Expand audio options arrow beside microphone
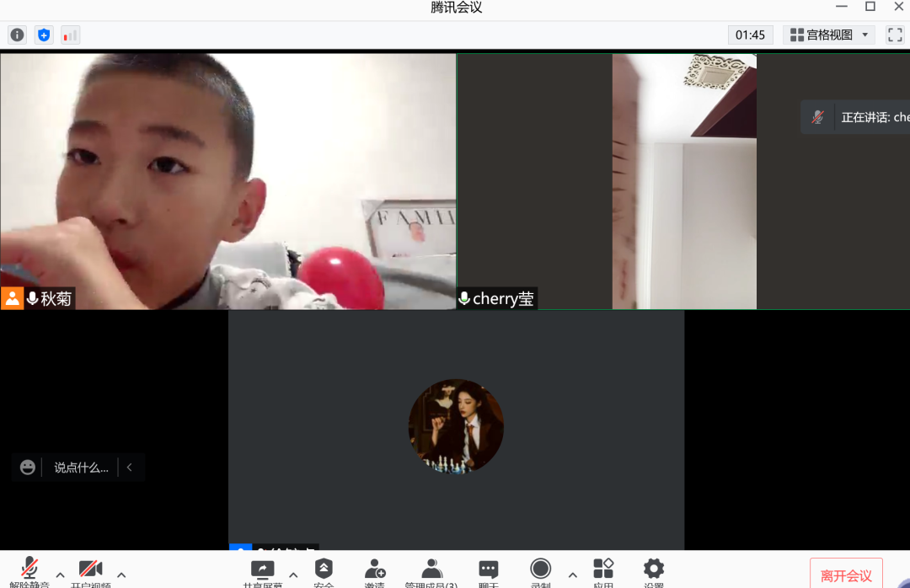 [60, 575]
